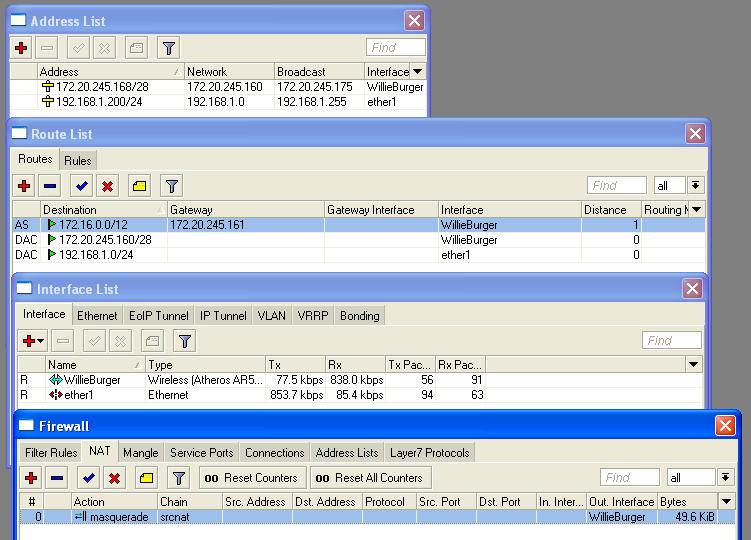The width and height of the screenshot is (751, 540).
Task: Open the Layer7 Protocols tab
Action: click(430, 453)
